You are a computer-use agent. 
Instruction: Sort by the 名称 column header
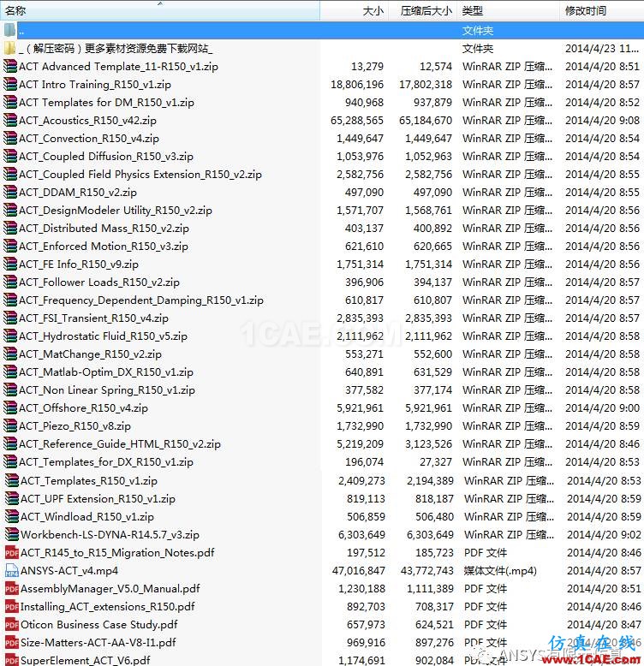point(160,10)
